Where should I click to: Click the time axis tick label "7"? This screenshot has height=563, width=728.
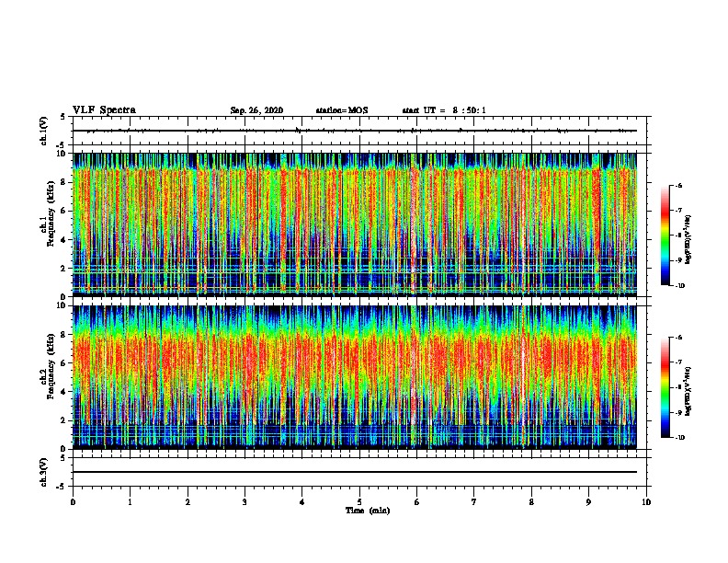point(474,502)
